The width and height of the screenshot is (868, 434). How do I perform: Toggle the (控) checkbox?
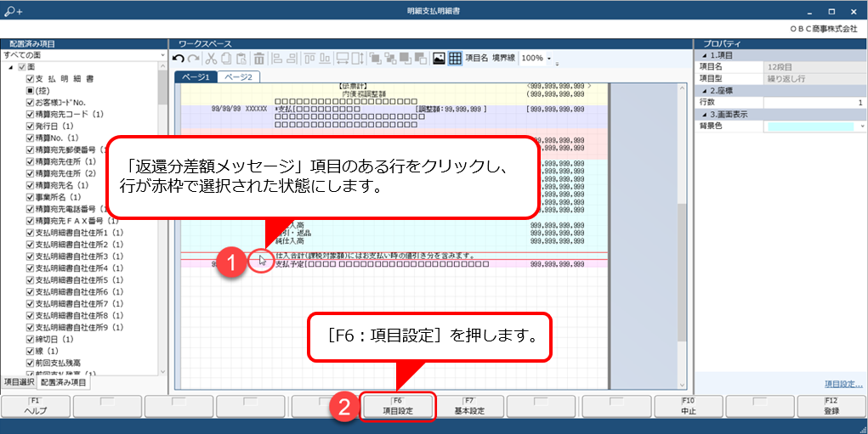click(x=31, y=91)
